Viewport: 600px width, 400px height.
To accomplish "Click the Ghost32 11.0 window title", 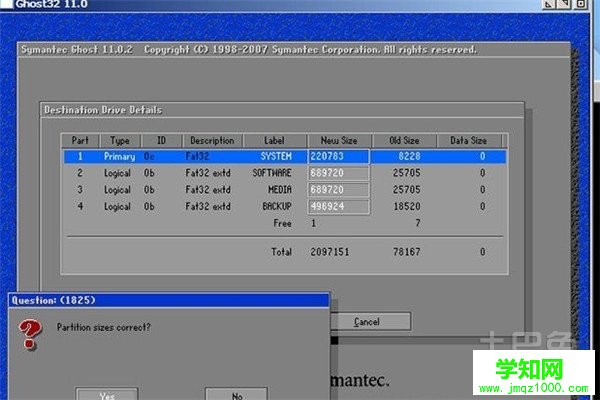I will [52, 4].
